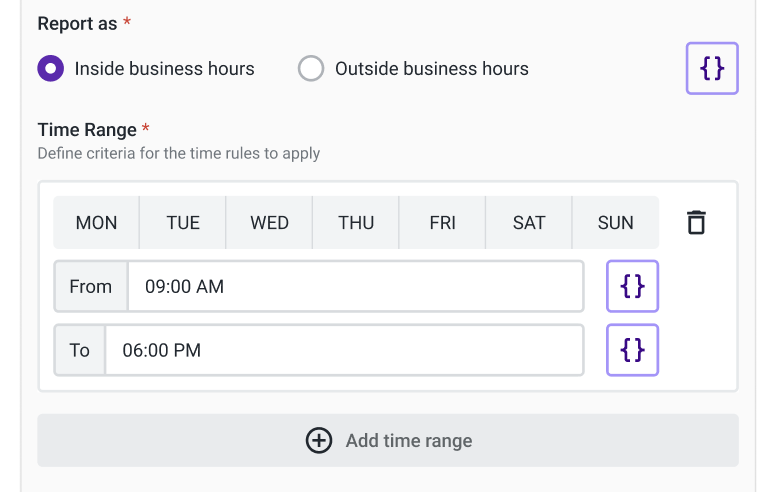The width and height of the screenshot is (778, 492).
Task: Select Inside business hours radio option
Action: [50, 69]
